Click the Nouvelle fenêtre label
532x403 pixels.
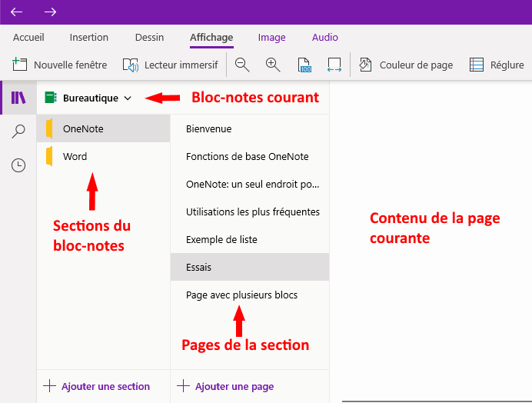pos(70,65)
